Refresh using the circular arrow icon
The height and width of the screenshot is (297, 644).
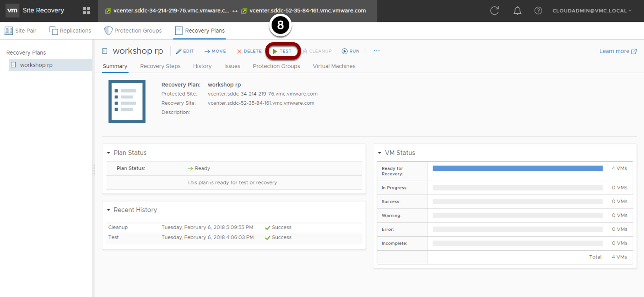494,11
